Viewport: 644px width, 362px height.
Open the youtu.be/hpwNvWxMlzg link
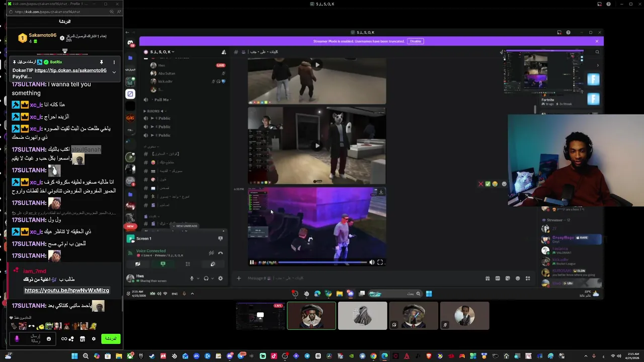[66, 290]
